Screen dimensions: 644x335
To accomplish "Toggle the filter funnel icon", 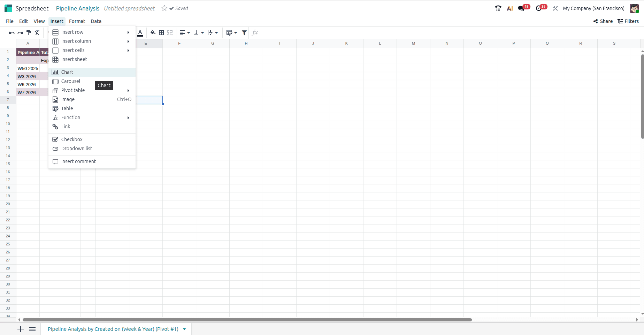I will click(244, 33).
